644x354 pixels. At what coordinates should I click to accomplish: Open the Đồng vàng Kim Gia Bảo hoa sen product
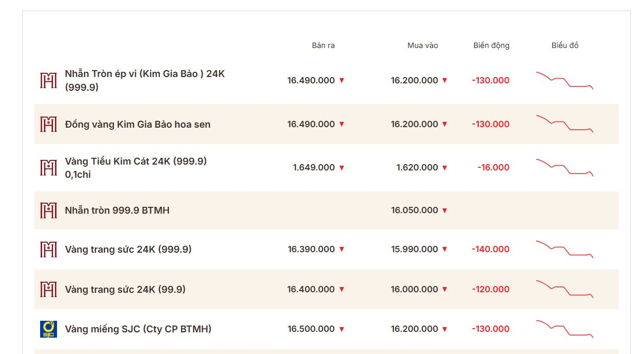137,125
